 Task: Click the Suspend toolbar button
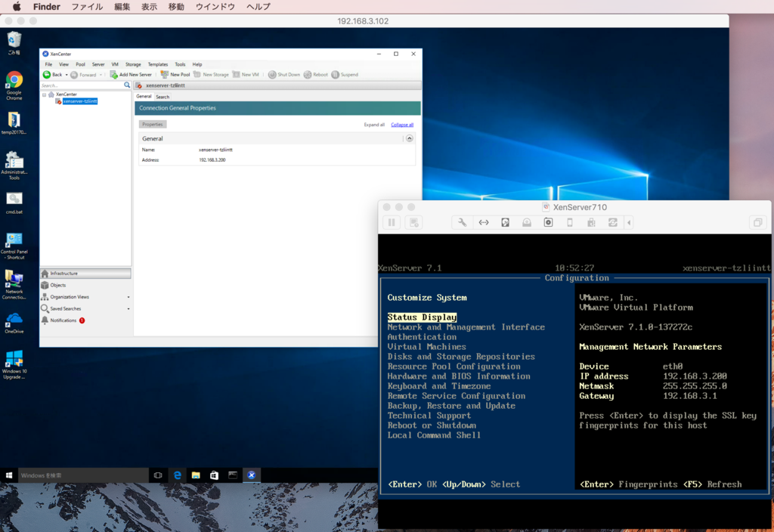pos(345,75)
